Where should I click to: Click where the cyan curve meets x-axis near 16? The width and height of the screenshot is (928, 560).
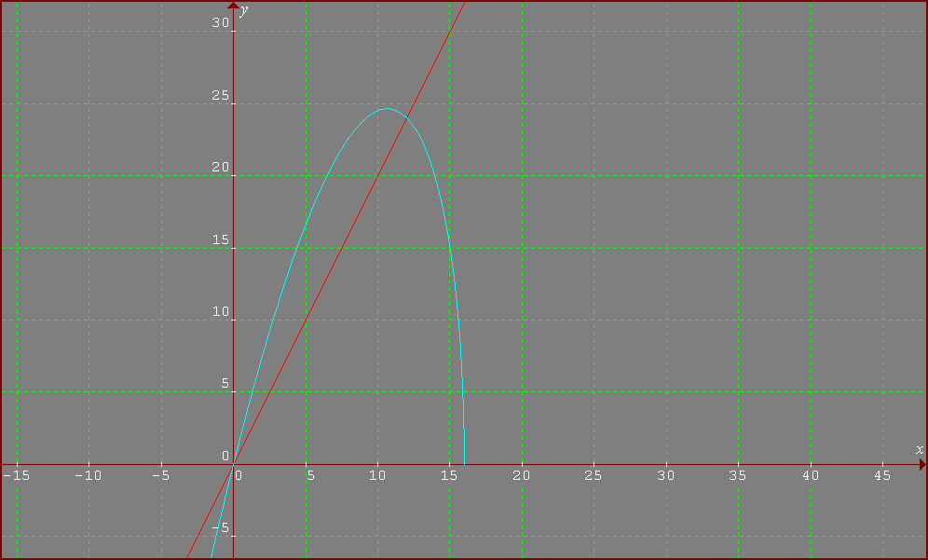(x=464, y=463)
